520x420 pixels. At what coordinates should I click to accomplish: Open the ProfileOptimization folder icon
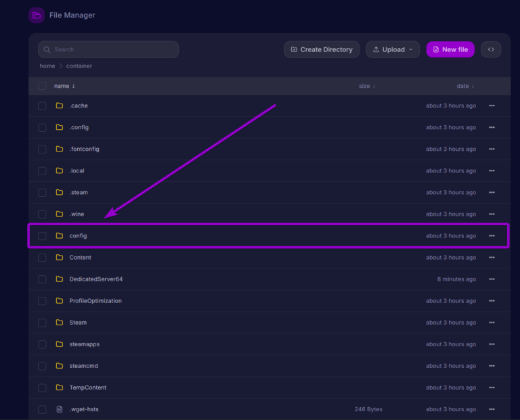click(60, 301)
